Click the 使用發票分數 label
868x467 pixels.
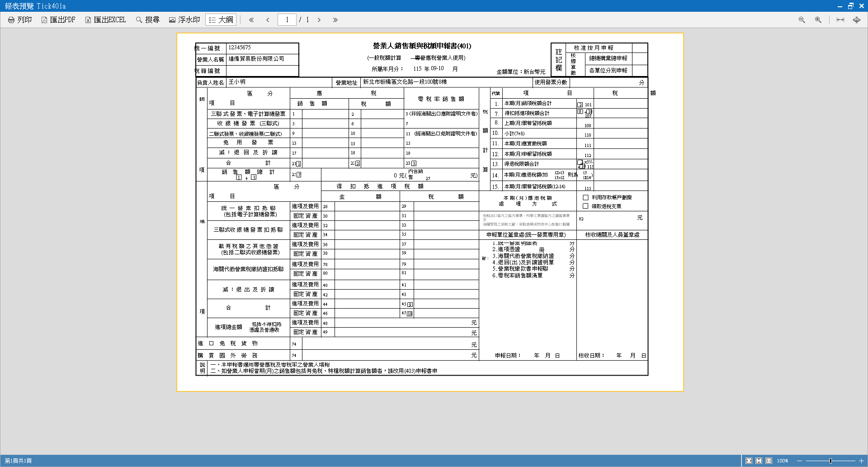coord(551,82)
